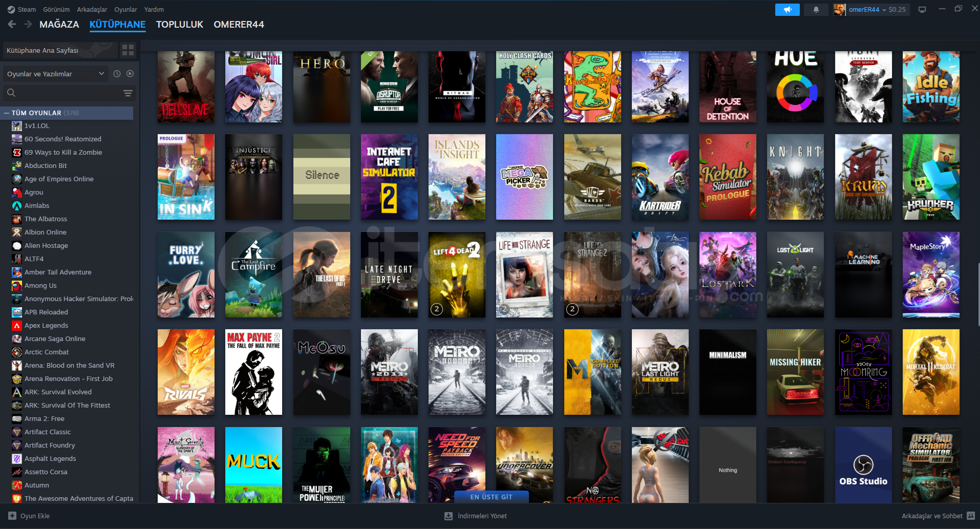The width and height of the screenshot is (980, 529).
Task: Select Artifact Foundry in game list
Action: click(x=50, y=445)
